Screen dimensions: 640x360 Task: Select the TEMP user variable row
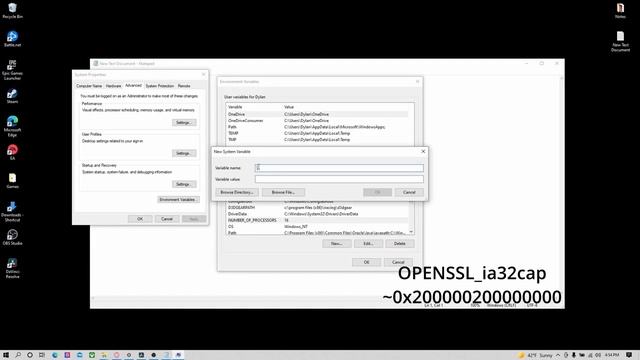(317, 133)
